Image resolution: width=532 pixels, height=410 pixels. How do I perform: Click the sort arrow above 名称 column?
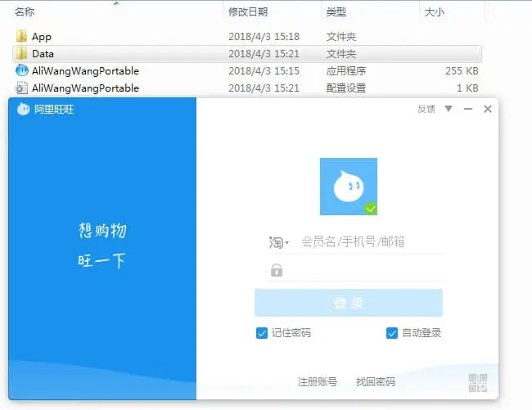(116, 3)
